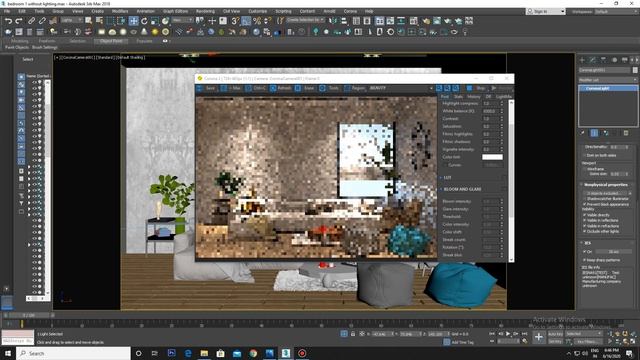Select the Select and Link tool
This screenshot has height=360, width=640.
click(x=31, y=20)
